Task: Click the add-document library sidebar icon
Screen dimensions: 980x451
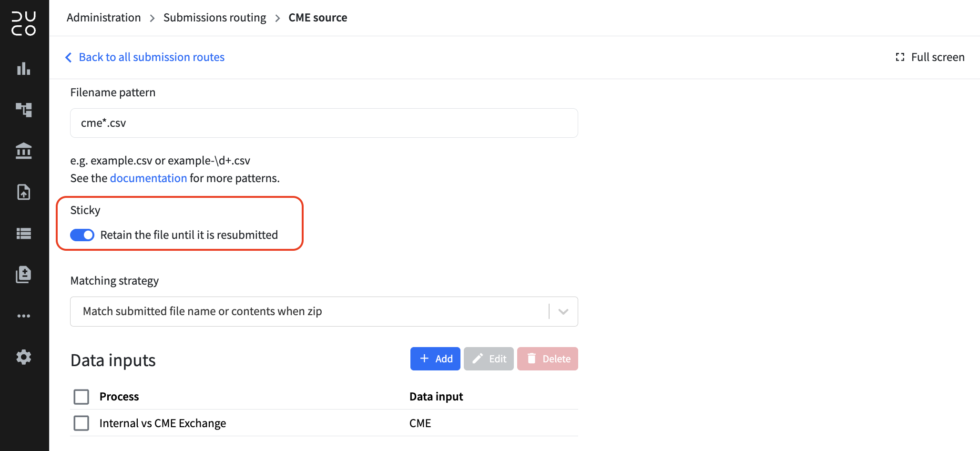Action: pyautogui.click(x=24, y=275)
